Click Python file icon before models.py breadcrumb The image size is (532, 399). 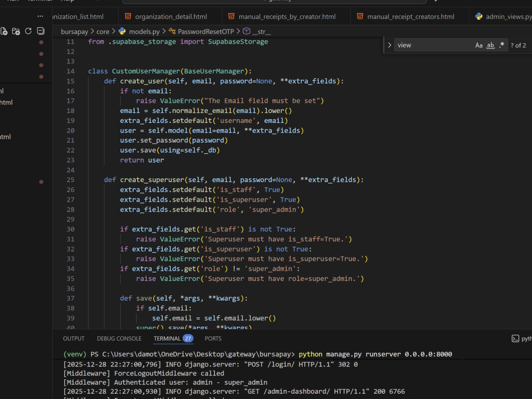122,31
